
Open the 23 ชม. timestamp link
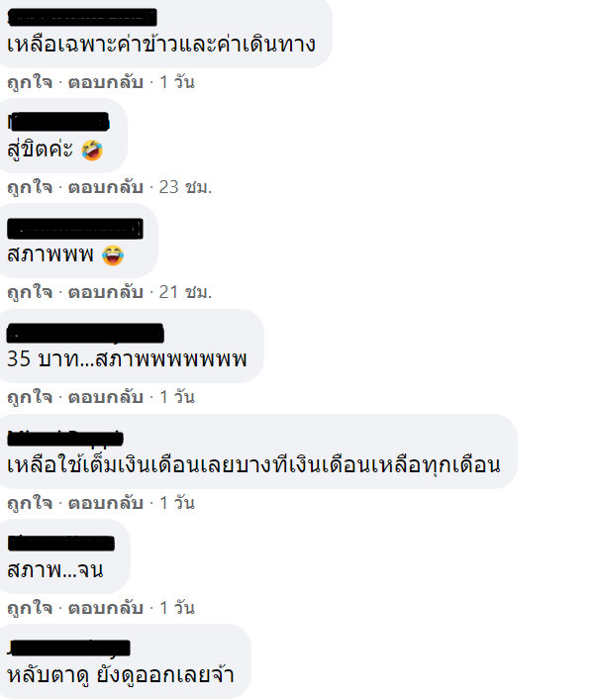(185, 187)
